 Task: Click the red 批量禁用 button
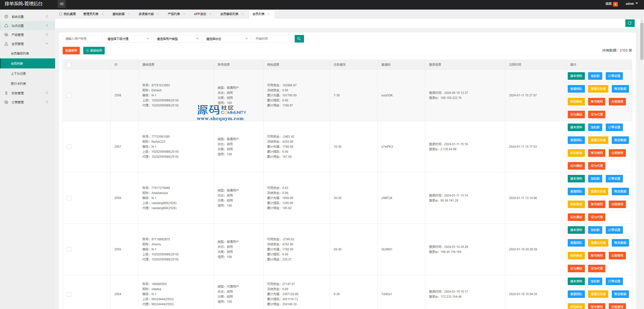click(71, 51)
